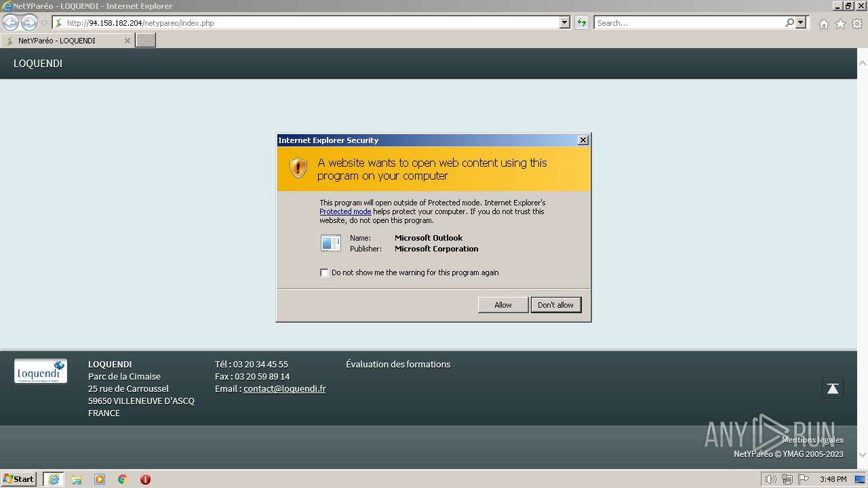Check 'Do not show me the warning' box

pos(324,272)
